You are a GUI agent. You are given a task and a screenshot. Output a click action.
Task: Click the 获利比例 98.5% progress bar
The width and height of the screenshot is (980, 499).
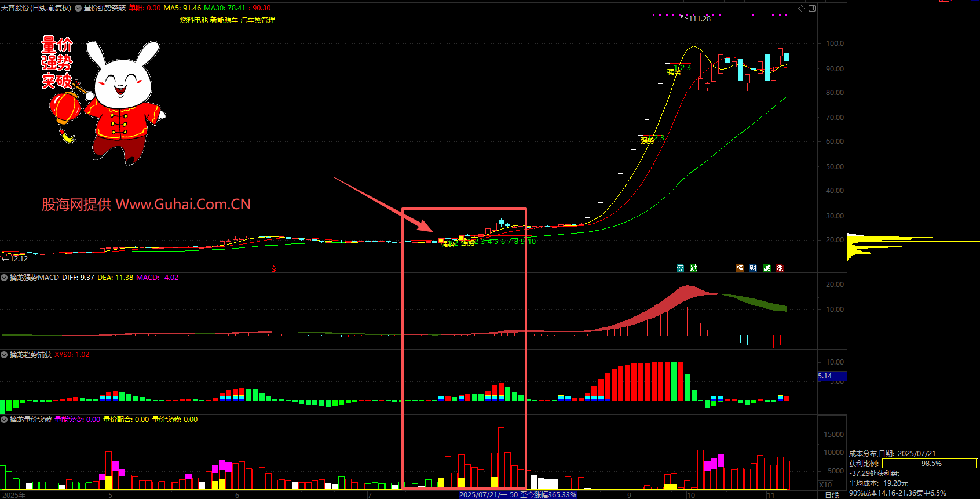[929, 464]
